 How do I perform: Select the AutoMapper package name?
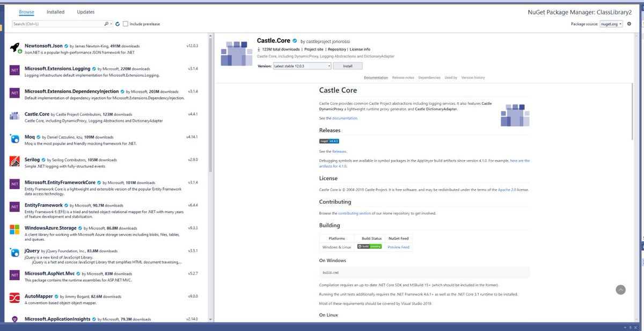point(40,296)
